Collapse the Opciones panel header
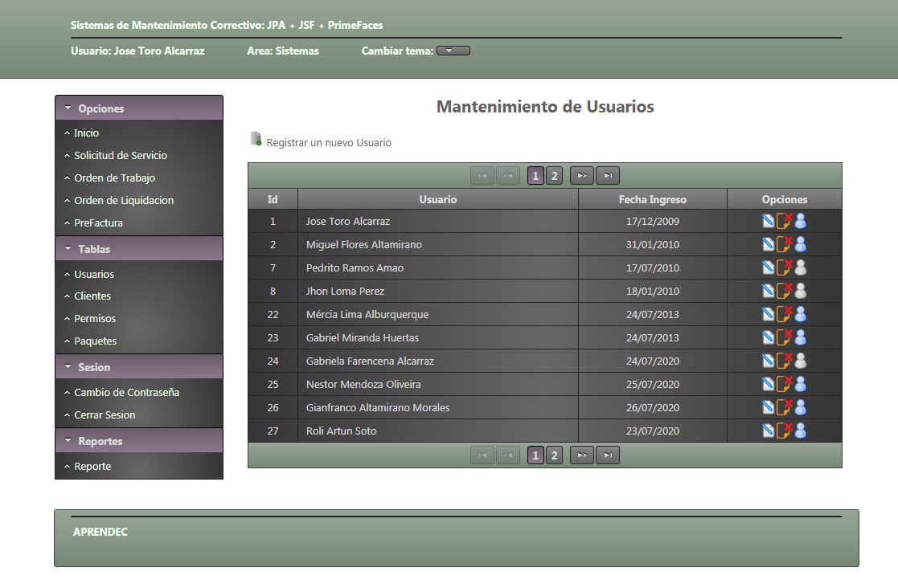 click(139, 108)
